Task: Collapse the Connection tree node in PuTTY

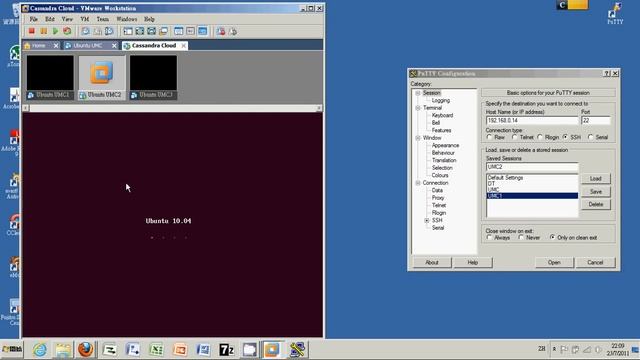Action: pyautogui.click(x=418, y=183)
